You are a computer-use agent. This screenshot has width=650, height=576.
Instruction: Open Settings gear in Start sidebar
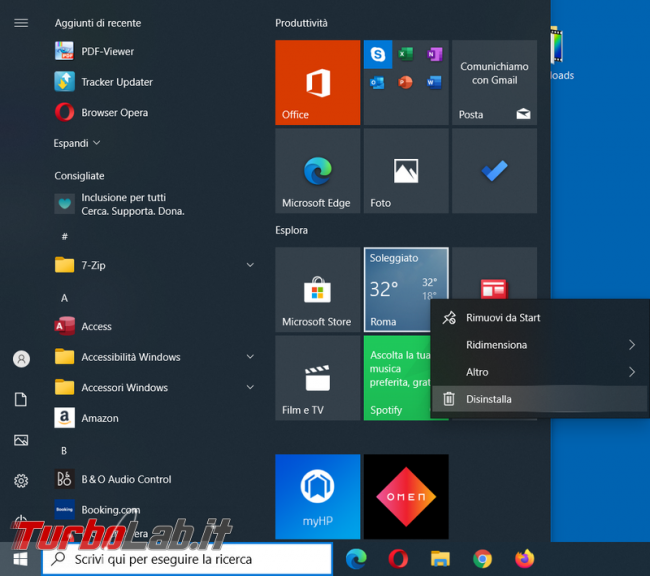(21, 481)
